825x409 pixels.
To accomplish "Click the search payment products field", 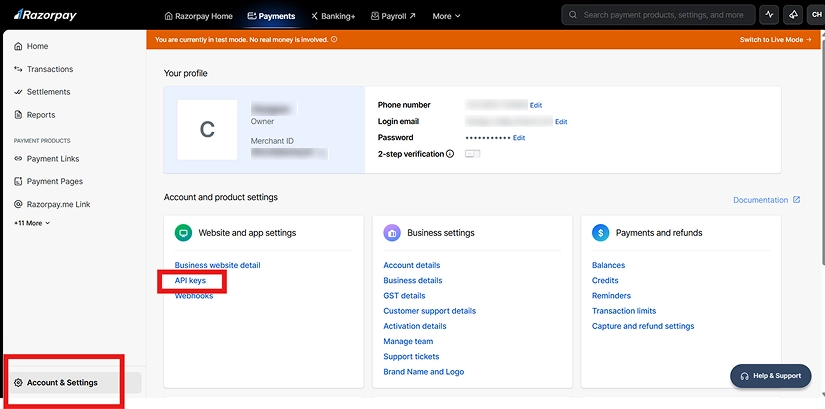I will 658,15.
